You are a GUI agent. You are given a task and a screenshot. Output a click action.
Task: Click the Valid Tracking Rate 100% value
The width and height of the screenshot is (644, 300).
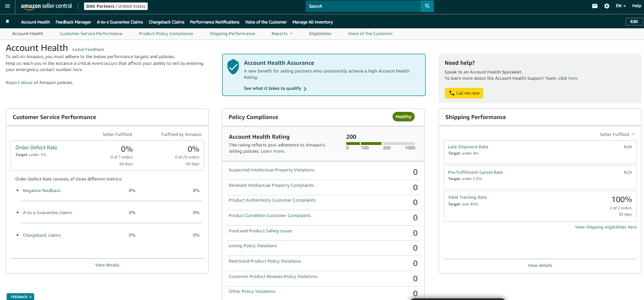click(x=621, y=199)
